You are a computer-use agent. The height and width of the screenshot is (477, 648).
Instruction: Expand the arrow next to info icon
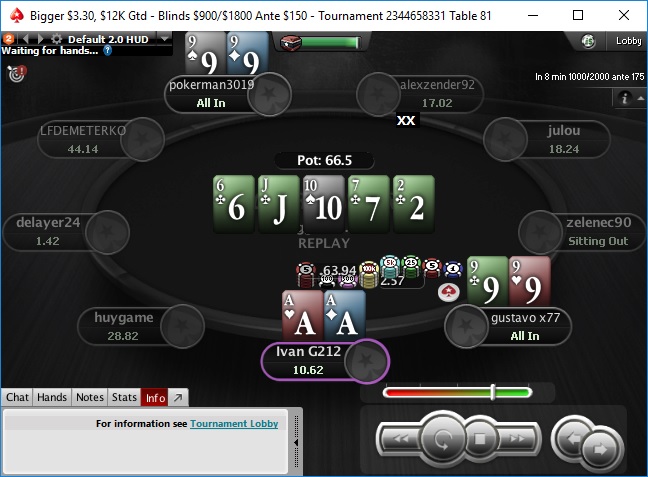click(x=641, y=98)
